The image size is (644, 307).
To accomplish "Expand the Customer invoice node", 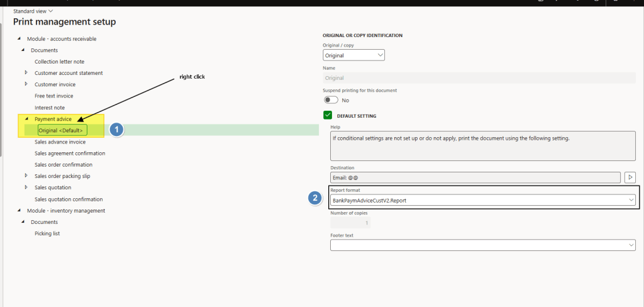I will 26,84.
